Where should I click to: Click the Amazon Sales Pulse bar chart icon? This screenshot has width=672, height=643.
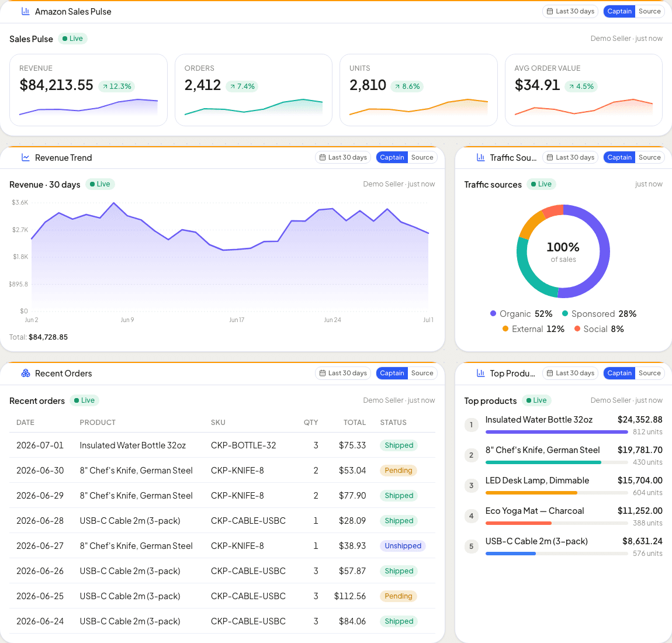point(26,12)
